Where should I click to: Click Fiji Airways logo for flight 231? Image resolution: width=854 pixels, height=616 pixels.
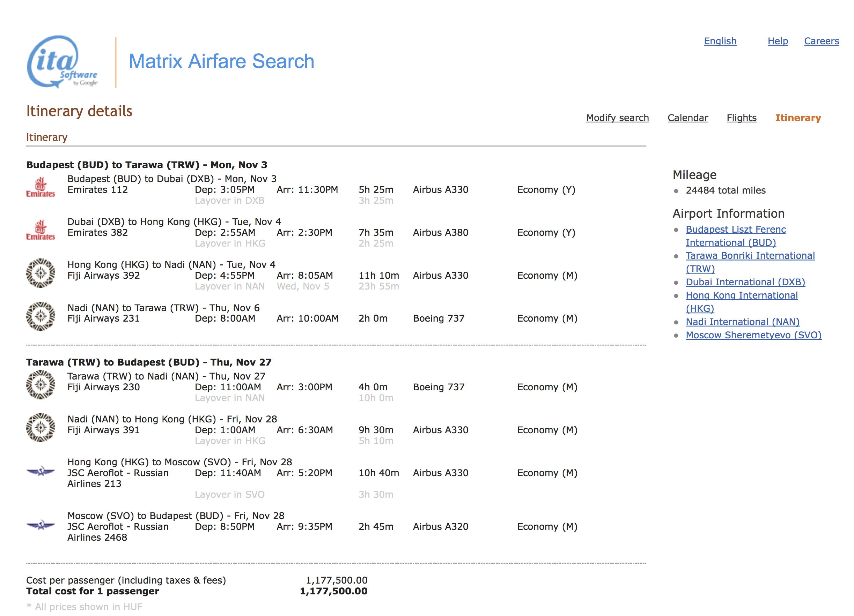pyautogui.click(x=41, y=316)
